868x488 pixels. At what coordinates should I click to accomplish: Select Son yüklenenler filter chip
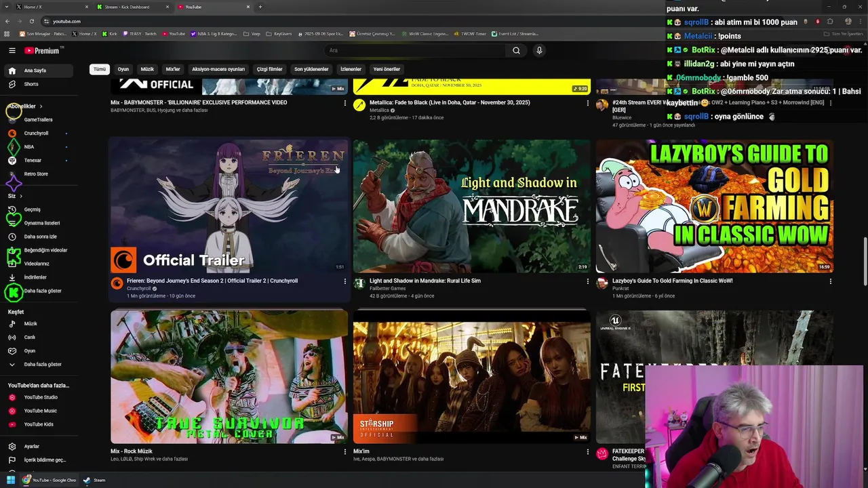311,69
